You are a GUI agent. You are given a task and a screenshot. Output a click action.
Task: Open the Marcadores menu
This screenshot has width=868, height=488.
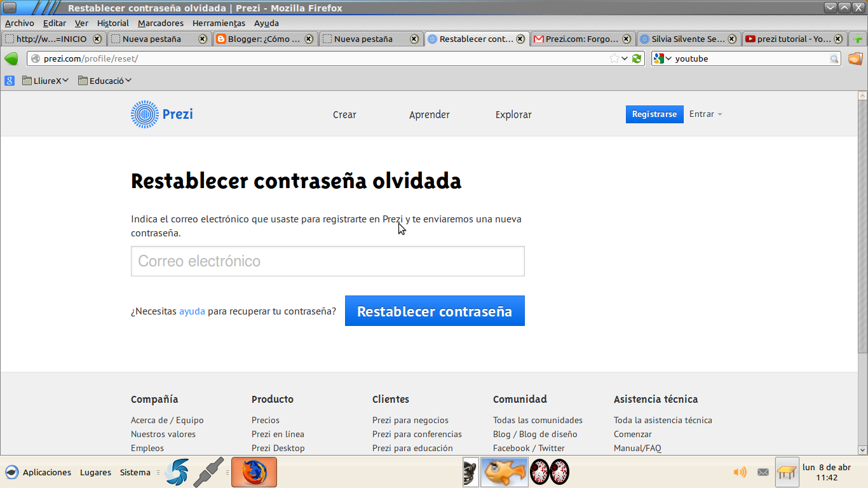tap(161, 23)
